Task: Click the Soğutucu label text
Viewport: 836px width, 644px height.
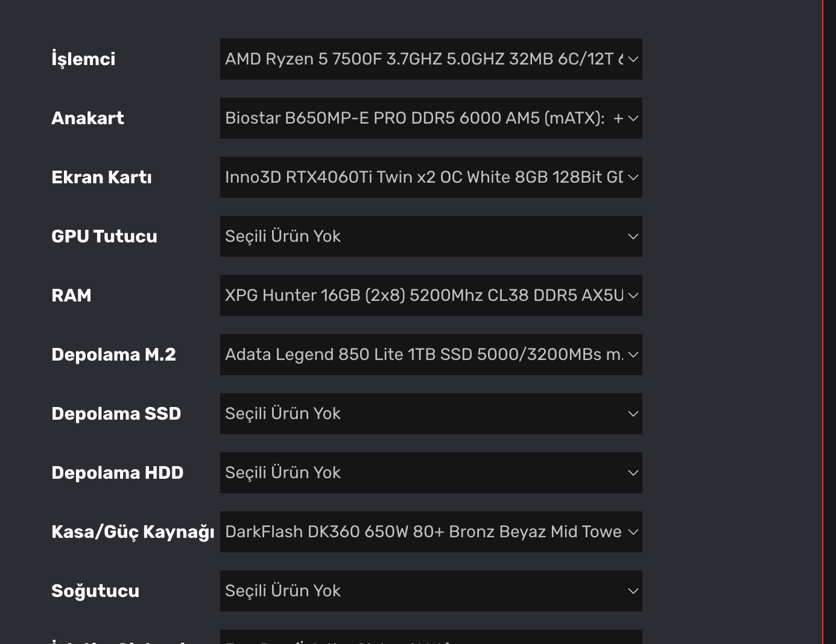Action: pos(95,591)
